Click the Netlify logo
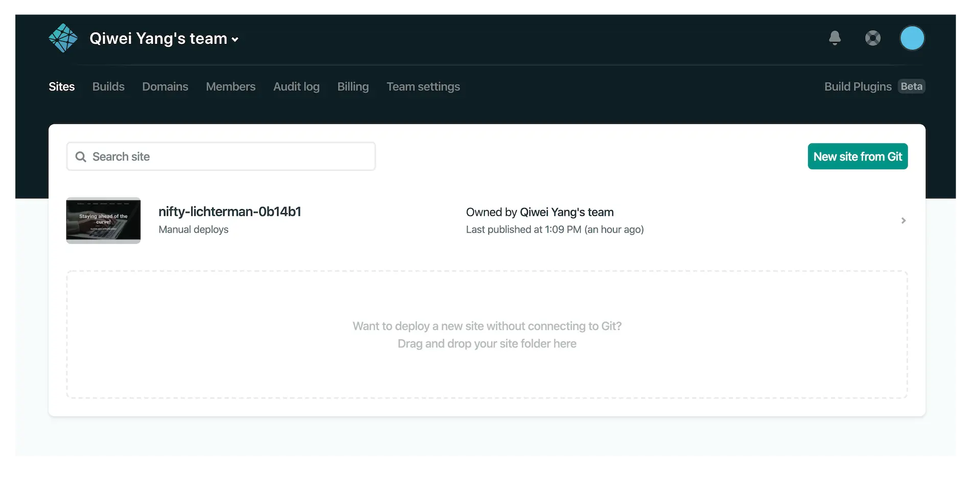 pos(62,38)
